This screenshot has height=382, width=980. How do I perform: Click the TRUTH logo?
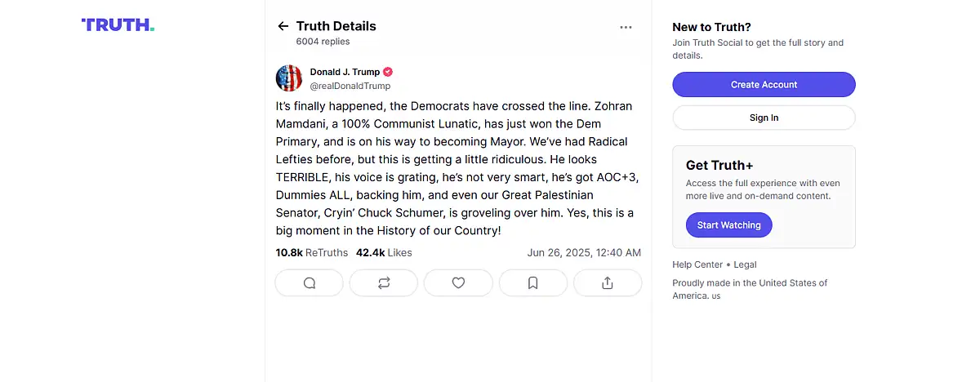coord(118,25)
